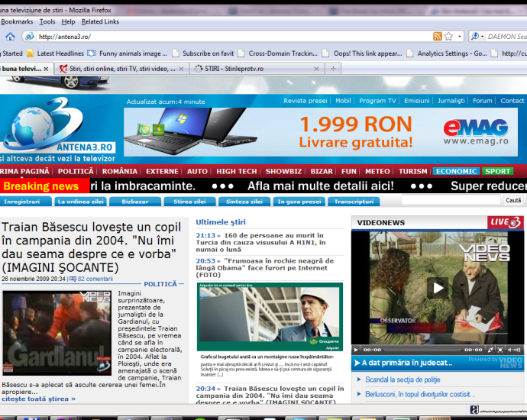Open Funny animals image bookmark
527x420 pixels.
(128, 53)
